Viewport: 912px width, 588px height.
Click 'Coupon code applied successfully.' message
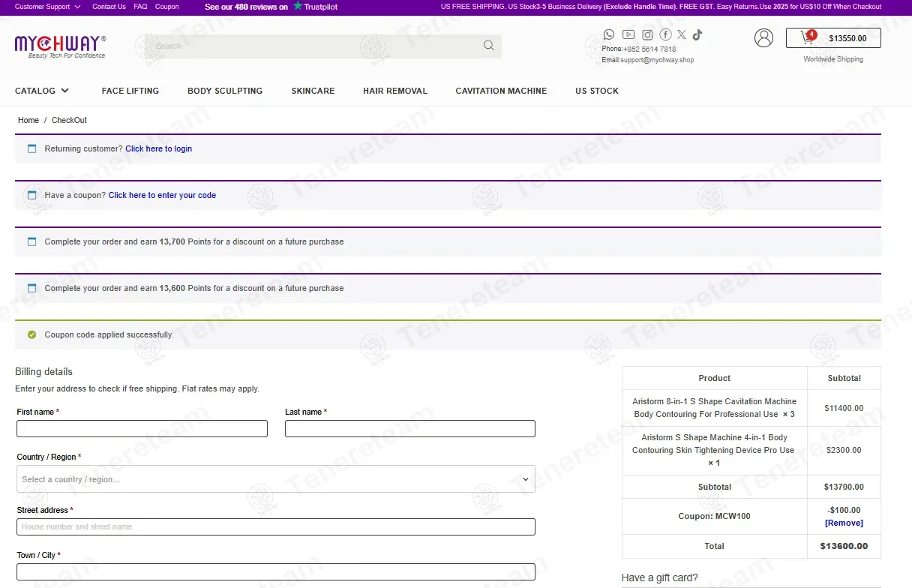pyautogui.click(x=109, y=334)
